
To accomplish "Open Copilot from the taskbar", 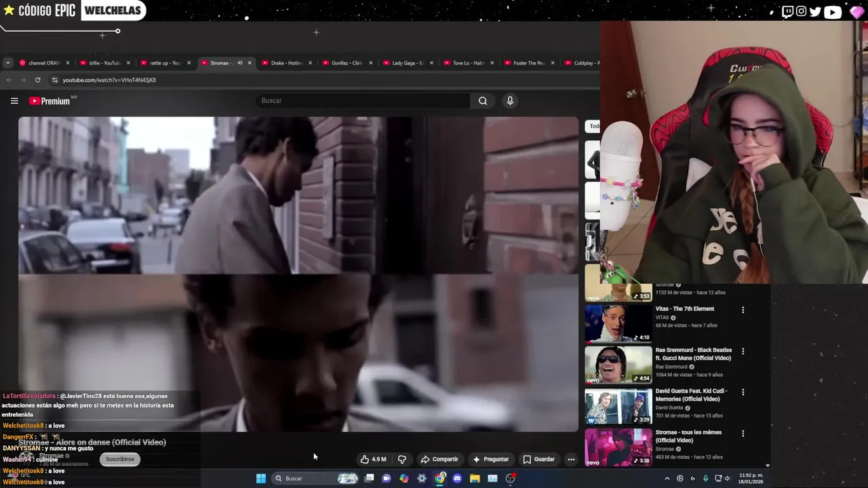I will pyautogui.click(x=404, y=479).
